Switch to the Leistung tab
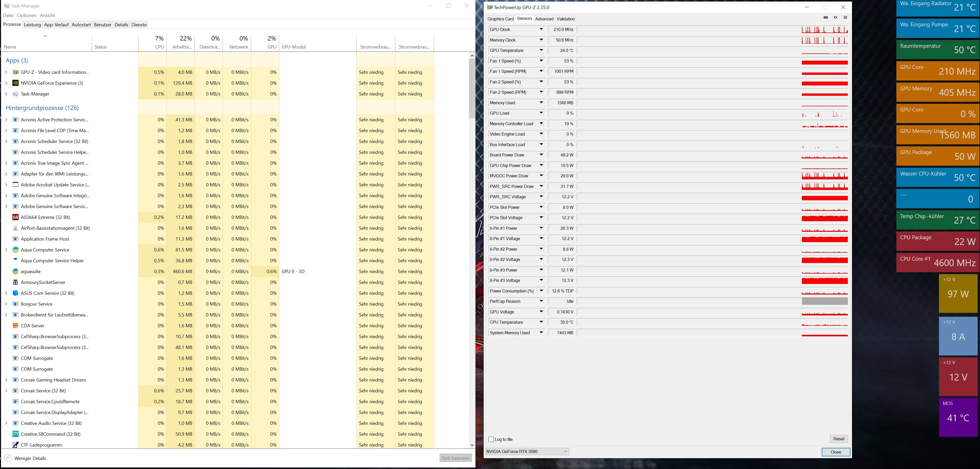Screen dimensions: 980x469 click(x=32, y=25)
